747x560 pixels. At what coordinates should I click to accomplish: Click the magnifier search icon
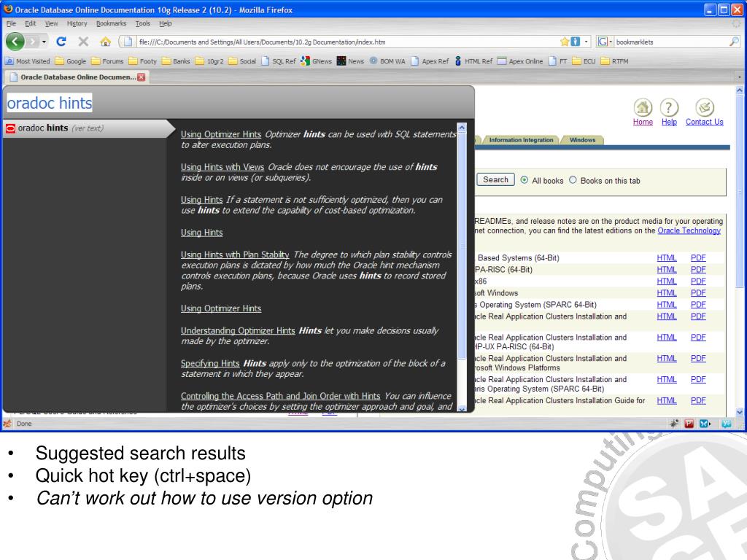click(x=734, y=42)
